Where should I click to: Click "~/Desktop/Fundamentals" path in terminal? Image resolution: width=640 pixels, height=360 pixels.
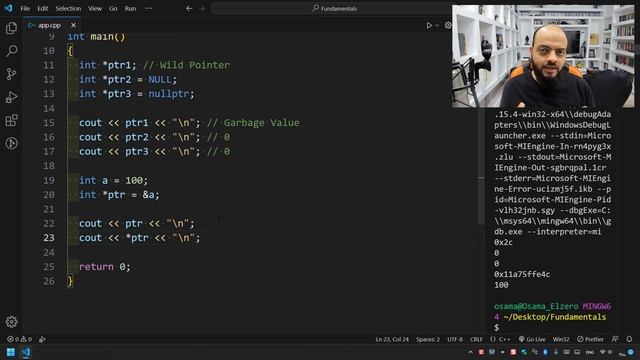[555, 317]
